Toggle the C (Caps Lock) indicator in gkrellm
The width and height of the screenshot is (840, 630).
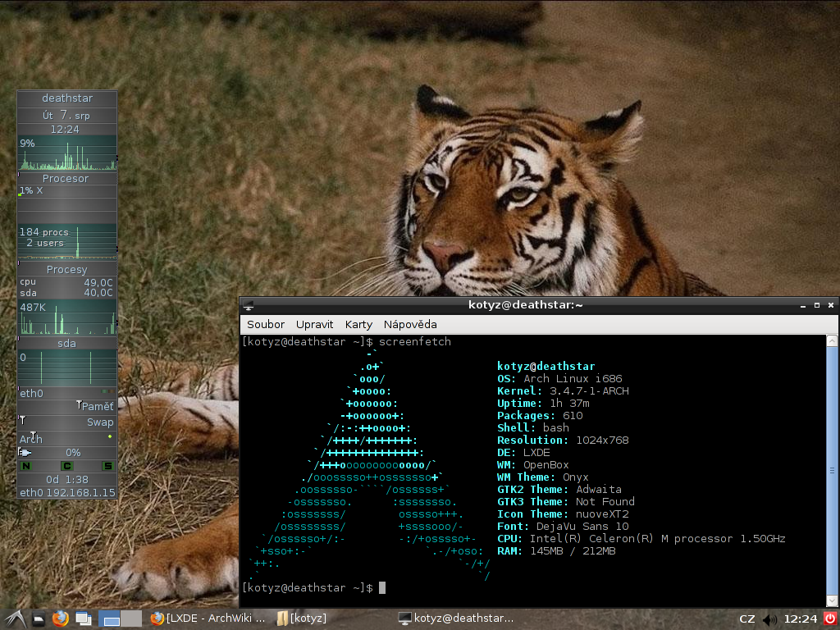tap(67, 466)
